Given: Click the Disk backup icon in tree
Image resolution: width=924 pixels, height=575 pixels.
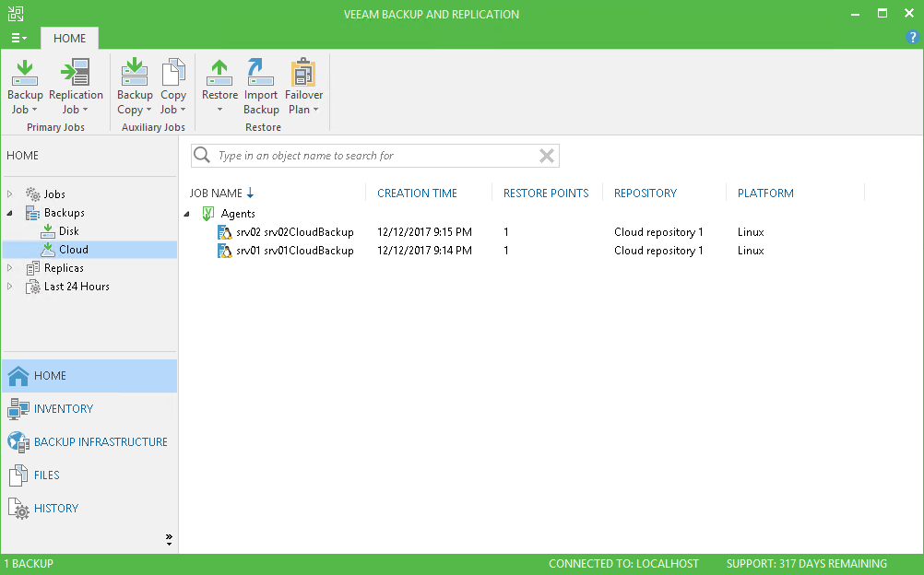Looking at the screenshot, I should click(48, 231).
